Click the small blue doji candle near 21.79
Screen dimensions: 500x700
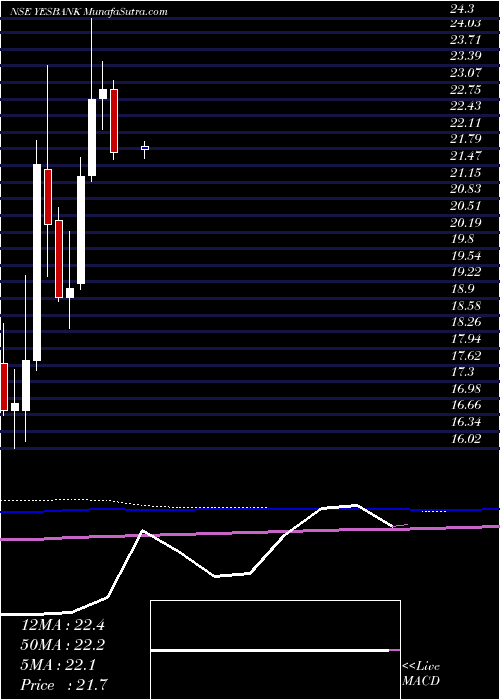pyautogui.click(x=145, y=149)
